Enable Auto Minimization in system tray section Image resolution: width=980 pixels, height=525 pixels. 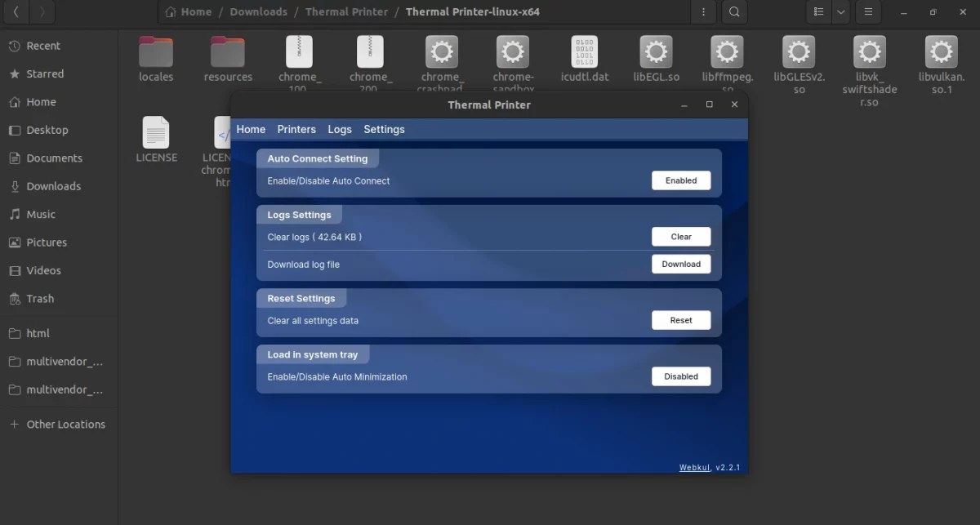(x=681, y=376)
